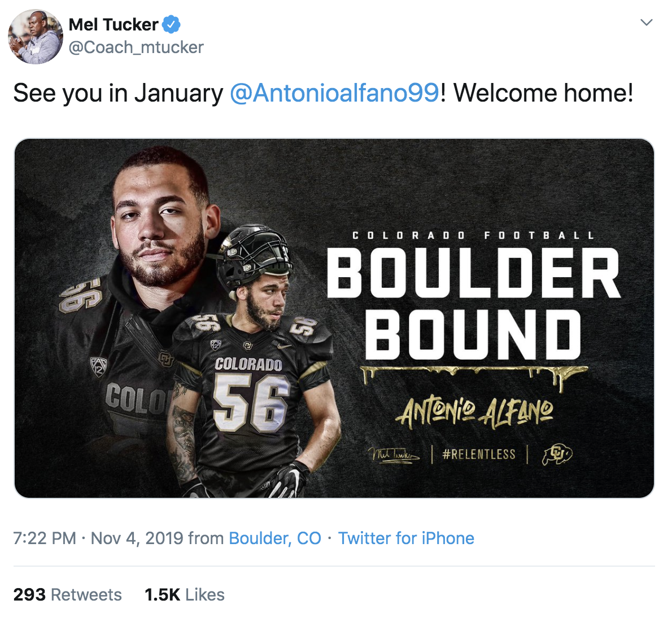Click the Colorado Football caption text

click(x=473, y=235)
